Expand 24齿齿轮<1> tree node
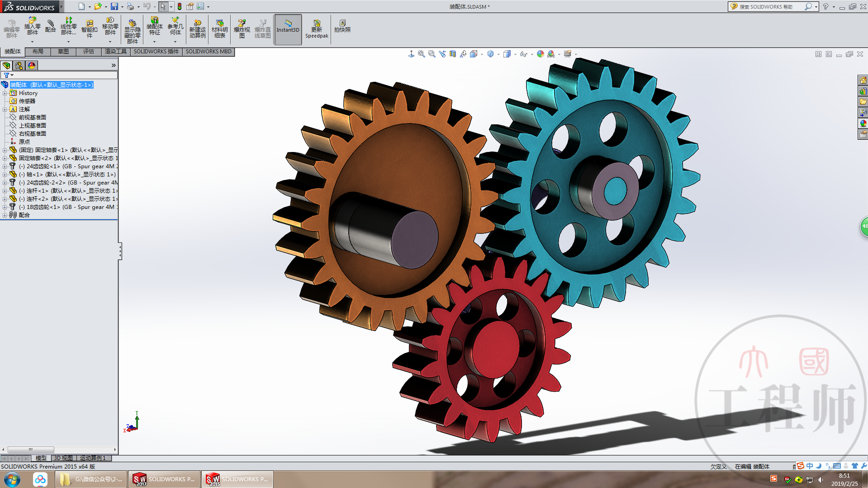The image size is (868, 488). pyautogui.click(x=5, y=166)
